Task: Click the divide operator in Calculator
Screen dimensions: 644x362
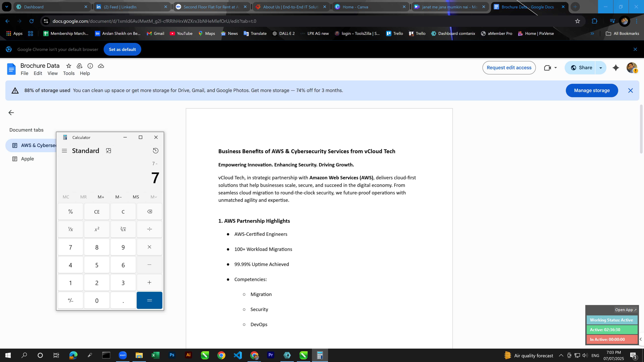Action: [x=149, y=229]
